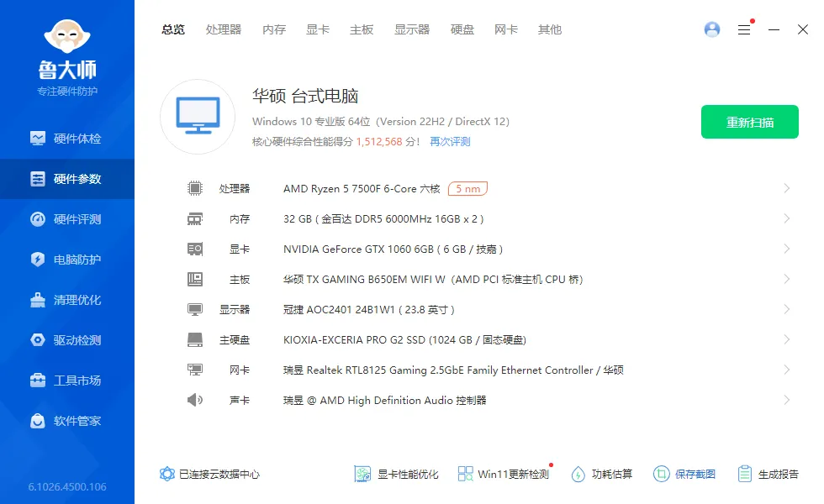
Task: Click the cloud data center status icon
Action: (x=167, y=474)
